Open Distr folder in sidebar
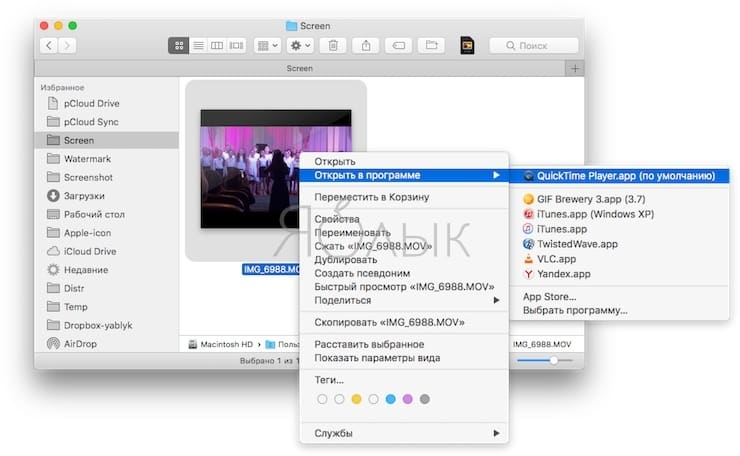The width and height of the screenshot is (740, 456). tap(107, 288)
